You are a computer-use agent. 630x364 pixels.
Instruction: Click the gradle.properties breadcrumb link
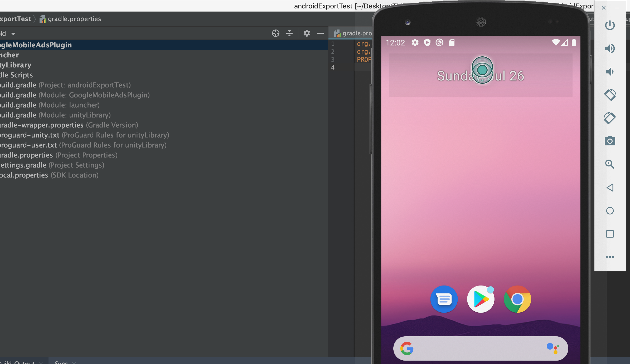74,19
